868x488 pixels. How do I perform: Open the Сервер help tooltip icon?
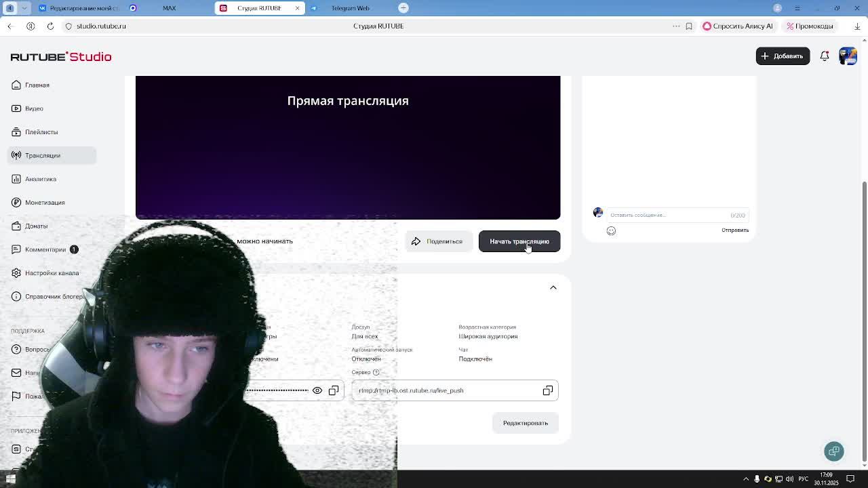(376, 372)
